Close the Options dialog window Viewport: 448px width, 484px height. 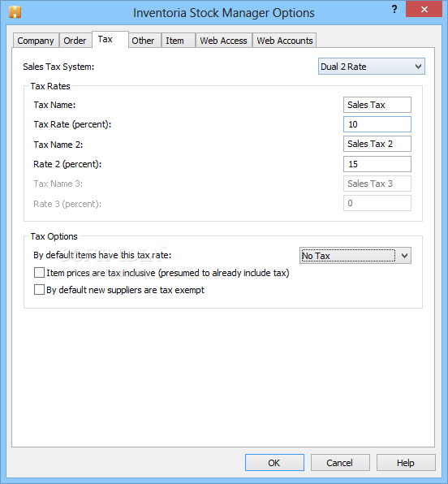424,9
